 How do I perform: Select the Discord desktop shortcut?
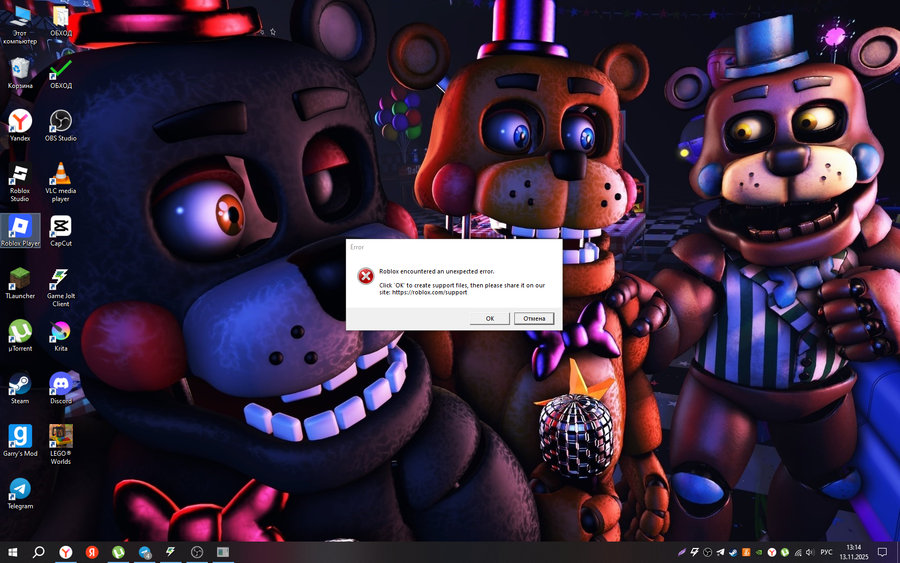coord(61,389)
